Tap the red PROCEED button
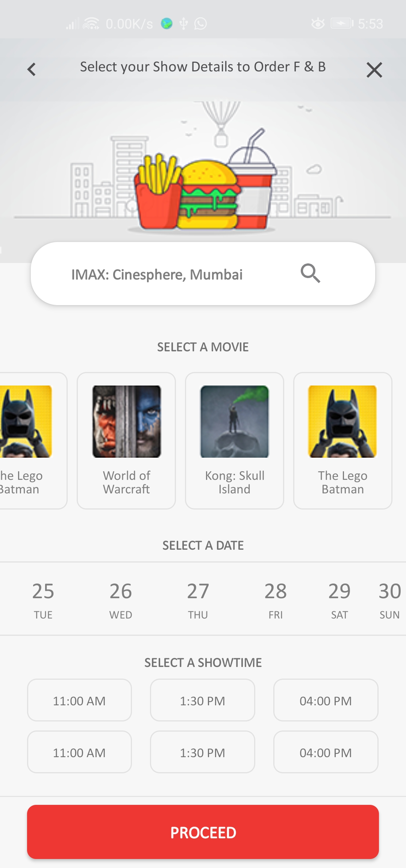The image size is (406, 868). click(x=203, y=832)
